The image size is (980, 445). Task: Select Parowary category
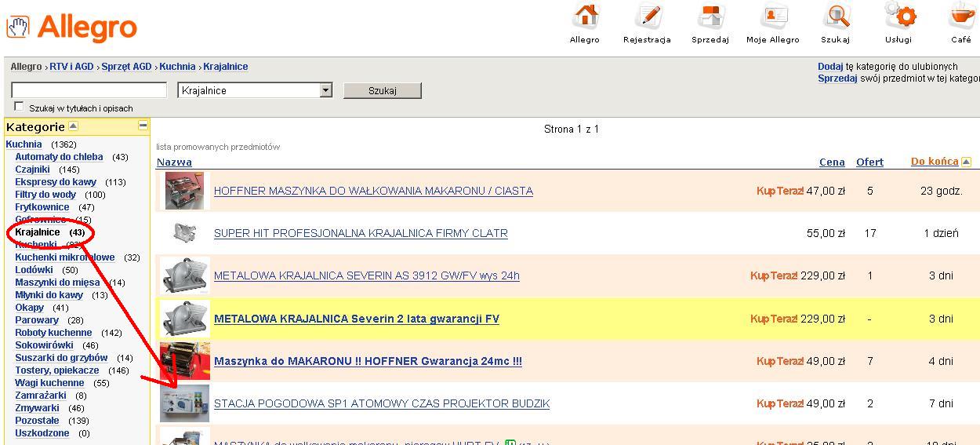(37, 320)
